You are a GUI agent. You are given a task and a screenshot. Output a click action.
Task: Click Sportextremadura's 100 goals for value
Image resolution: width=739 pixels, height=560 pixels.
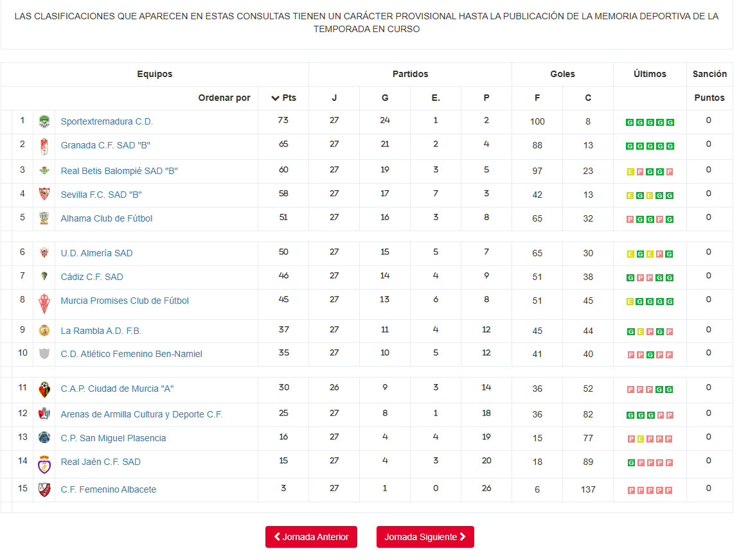pos(537,121)
